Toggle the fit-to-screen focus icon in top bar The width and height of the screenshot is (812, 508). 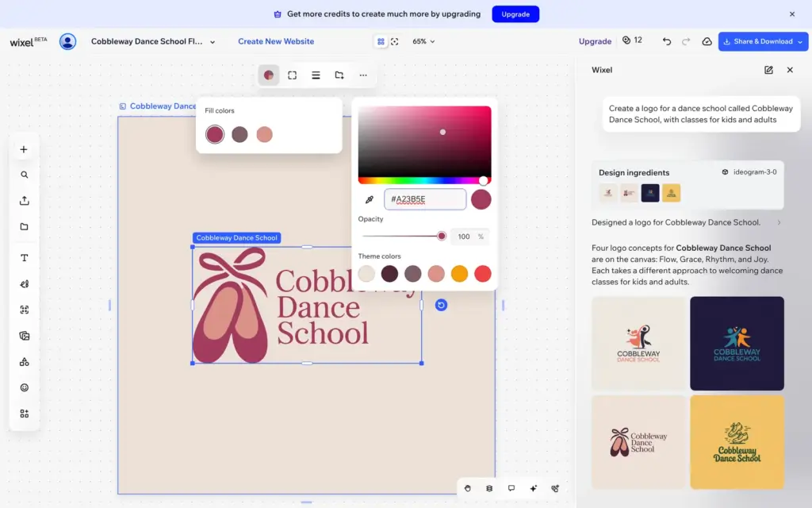395,41
